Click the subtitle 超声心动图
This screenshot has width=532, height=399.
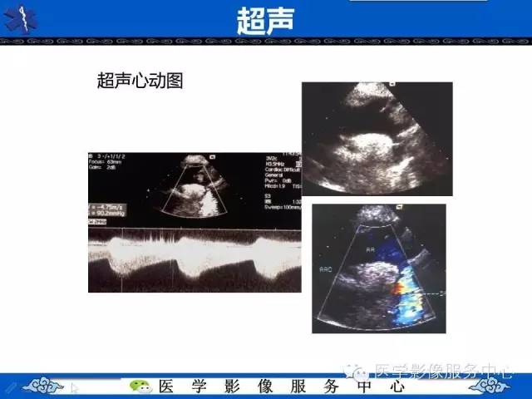140,81
